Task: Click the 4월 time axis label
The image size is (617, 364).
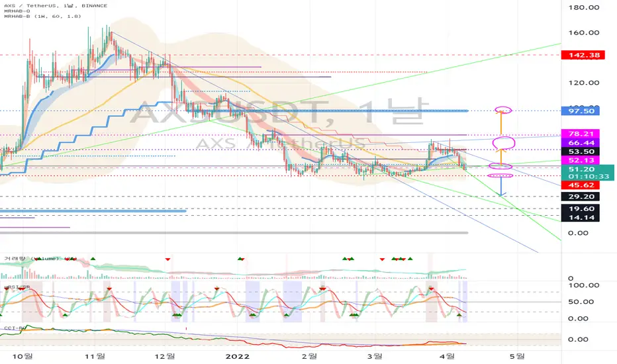Action: click(x=448, y=356)
